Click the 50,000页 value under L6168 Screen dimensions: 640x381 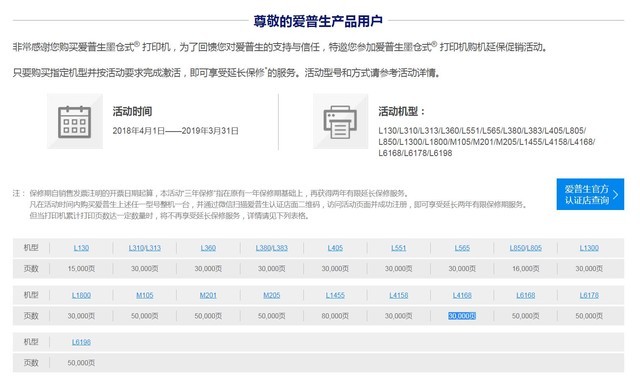525,316
